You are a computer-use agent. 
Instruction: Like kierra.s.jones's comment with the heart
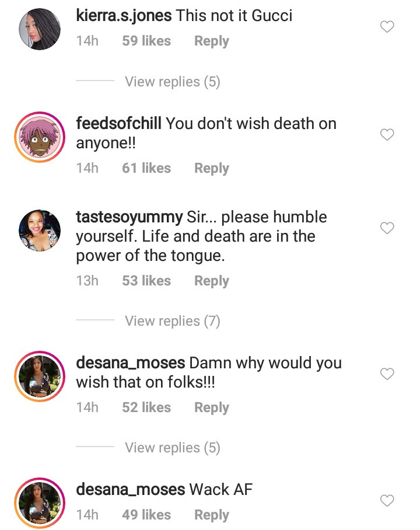(387, 26)
